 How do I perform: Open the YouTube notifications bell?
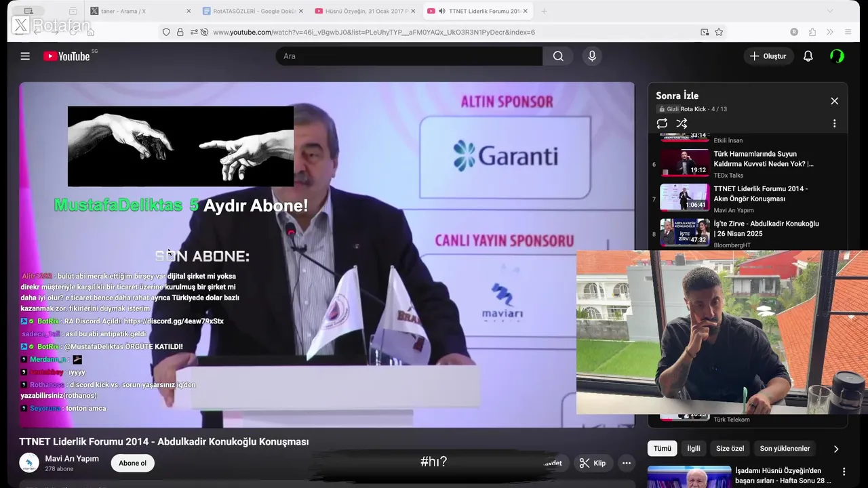point(808,56)
